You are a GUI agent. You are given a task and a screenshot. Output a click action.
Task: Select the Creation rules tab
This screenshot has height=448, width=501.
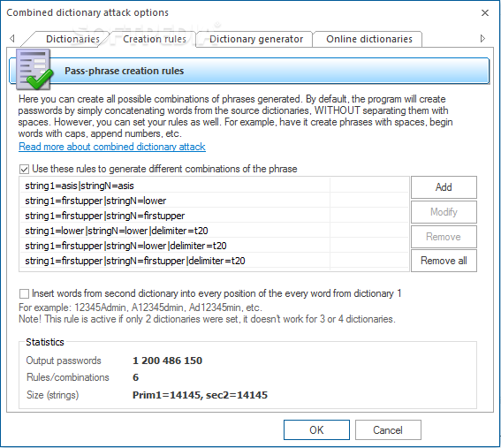click(155, 39)
